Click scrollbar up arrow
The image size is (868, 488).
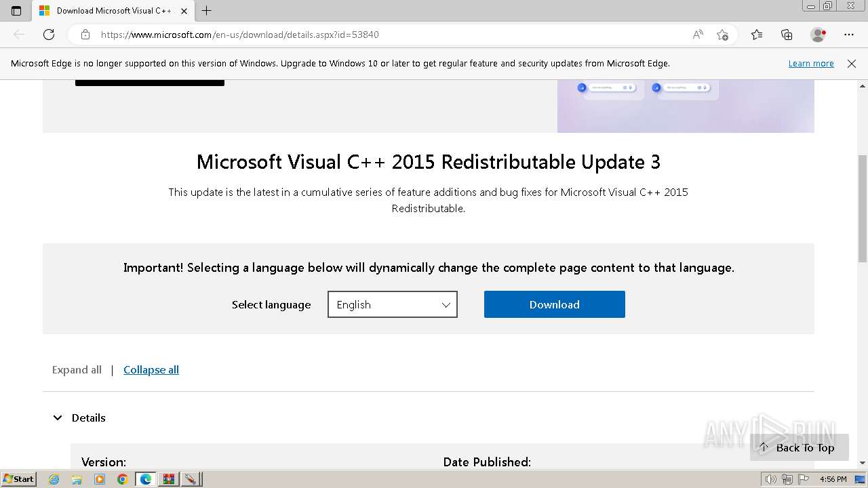(863, 86)
